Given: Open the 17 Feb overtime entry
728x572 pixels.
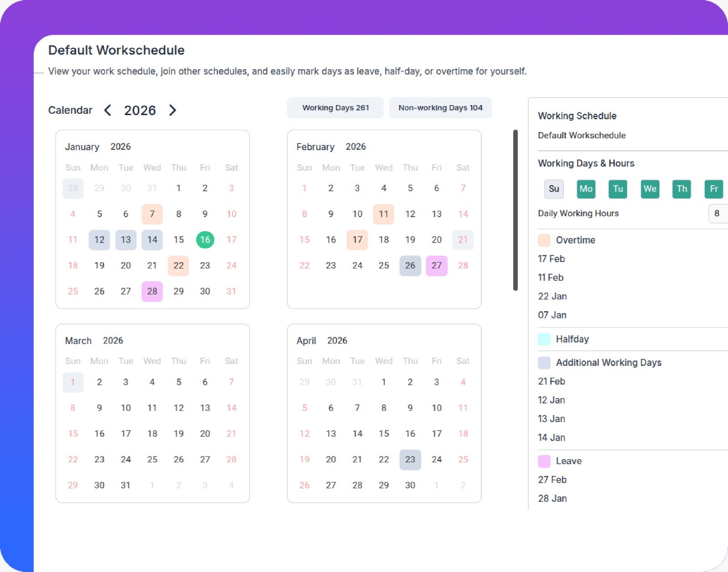Looking at the screenshot, I should (x=551, y=258).
